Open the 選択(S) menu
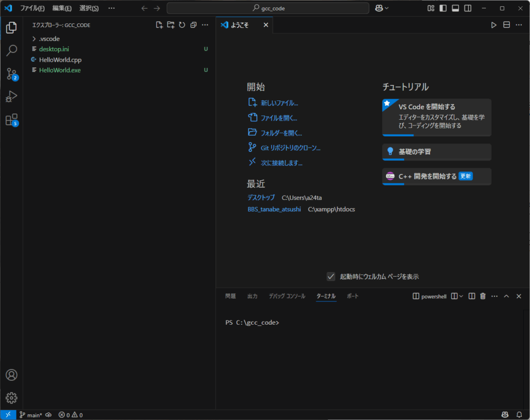The width and height of the screenshot is (530, 420). pos(89,8)
